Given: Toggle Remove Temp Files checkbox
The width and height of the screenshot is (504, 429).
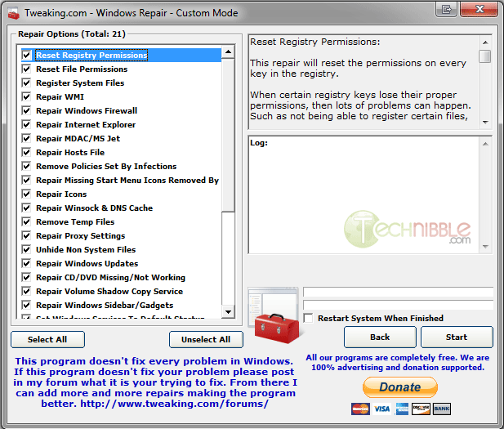Looking at the screenshot, I should tap(26, 221).
